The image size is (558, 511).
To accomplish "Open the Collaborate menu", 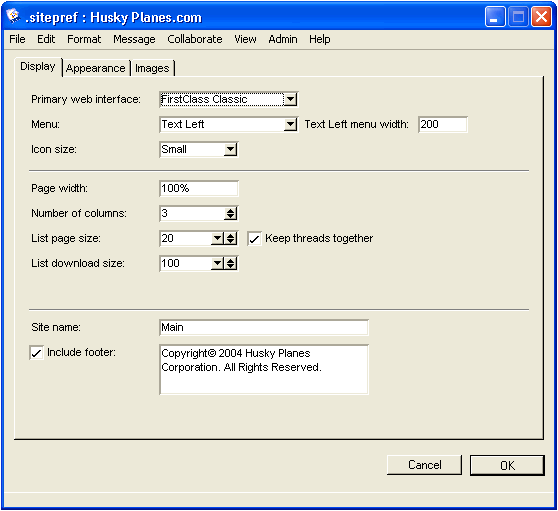I will pos(195,39).
